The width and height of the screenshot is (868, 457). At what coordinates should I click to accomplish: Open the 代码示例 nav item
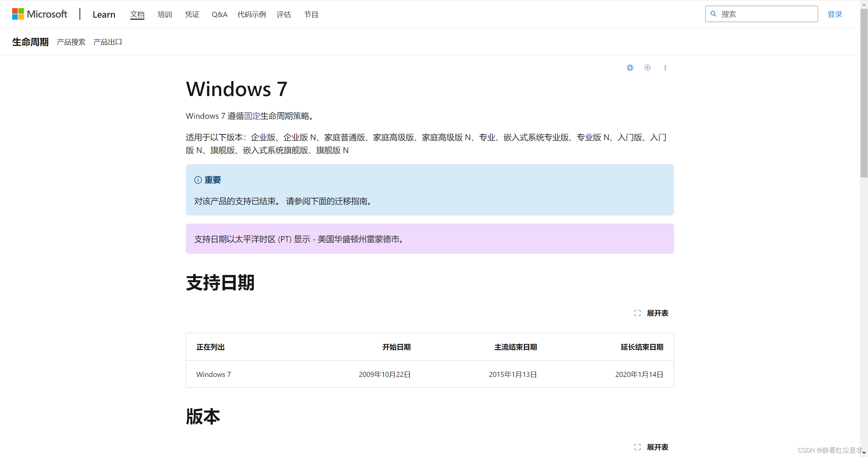pos(252,14)
